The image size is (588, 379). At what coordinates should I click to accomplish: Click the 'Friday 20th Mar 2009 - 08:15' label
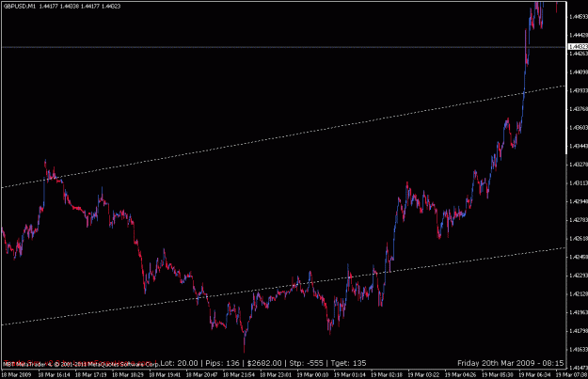[x=510, y=363]
